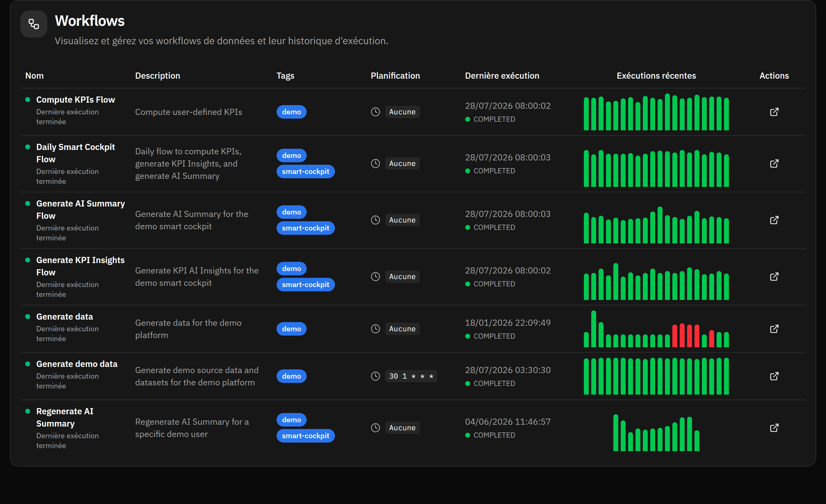The width and height of the screenshot is (826, 504).
Task: Click green status dot beside Generate KPI Insights Flow
Action: point(28,260)
